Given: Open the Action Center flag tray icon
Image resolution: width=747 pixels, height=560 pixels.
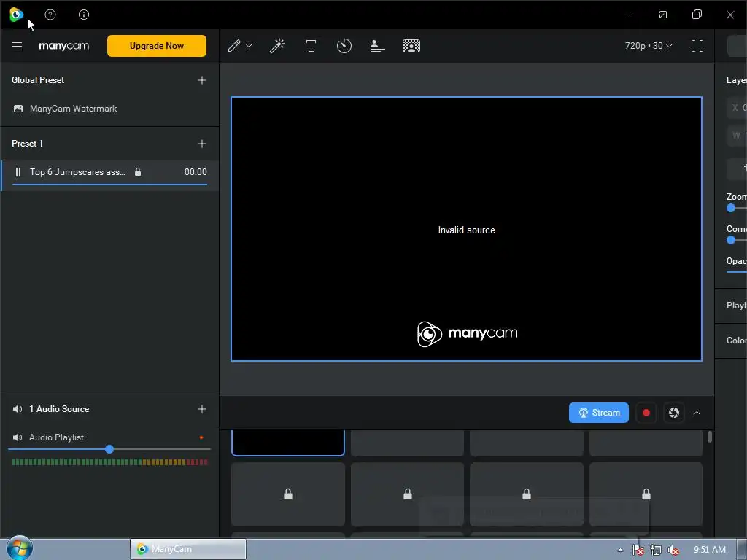Looking at the screenshot, I should pyautogui.click(x=638, y=550).
